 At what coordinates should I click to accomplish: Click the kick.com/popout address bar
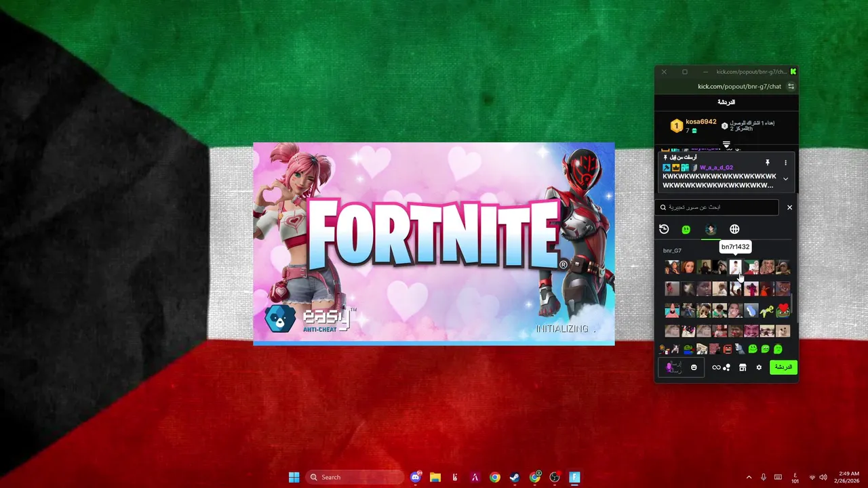point(739,87)
